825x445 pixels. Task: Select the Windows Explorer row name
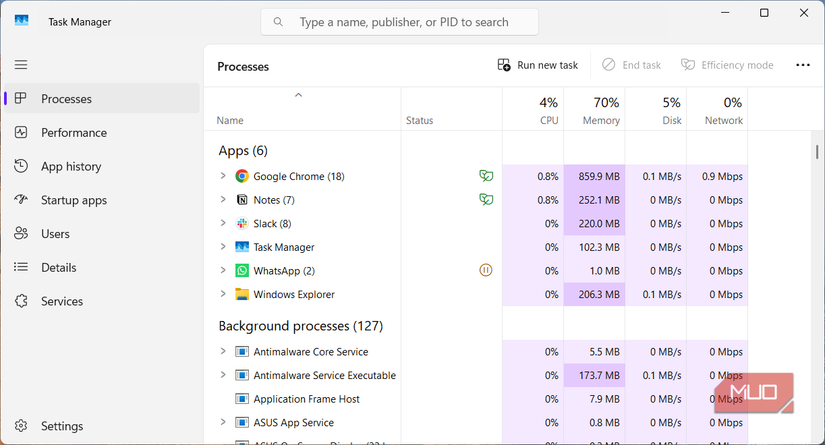point(294,294)
